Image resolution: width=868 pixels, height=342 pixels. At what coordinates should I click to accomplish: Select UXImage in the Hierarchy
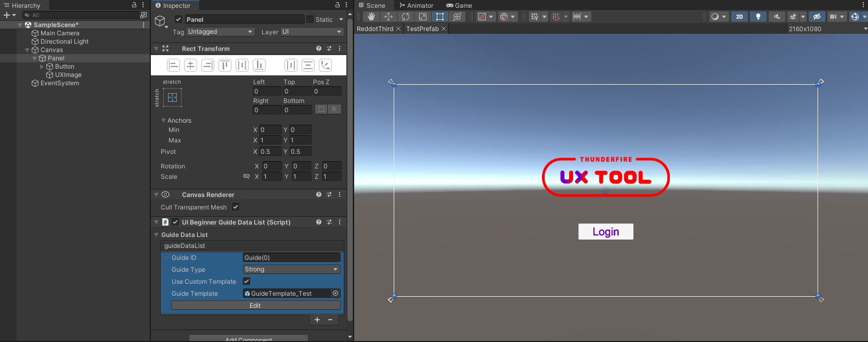pyautogui.click(x=68, y=75)
